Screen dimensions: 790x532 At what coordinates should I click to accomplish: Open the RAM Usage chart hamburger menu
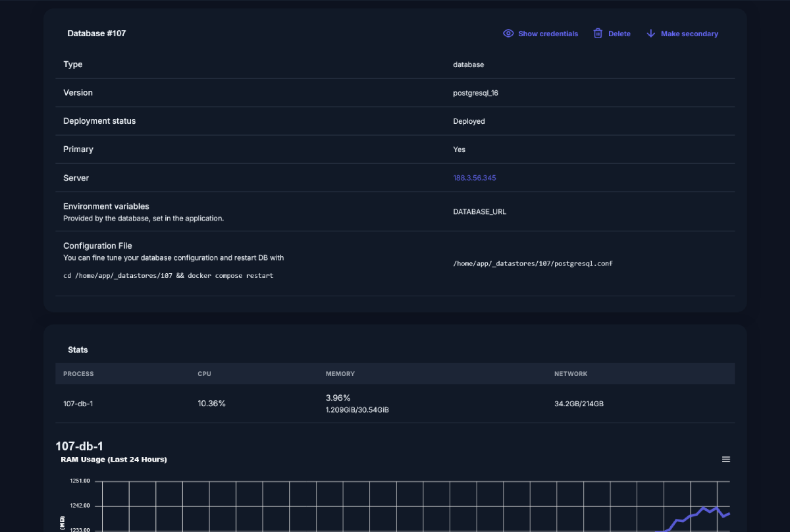click(x=726, y=460)
